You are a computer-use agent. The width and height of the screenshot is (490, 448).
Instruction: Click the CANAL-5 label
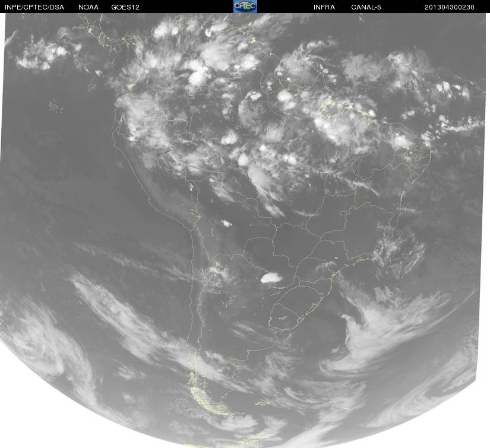tap(366, 7)
